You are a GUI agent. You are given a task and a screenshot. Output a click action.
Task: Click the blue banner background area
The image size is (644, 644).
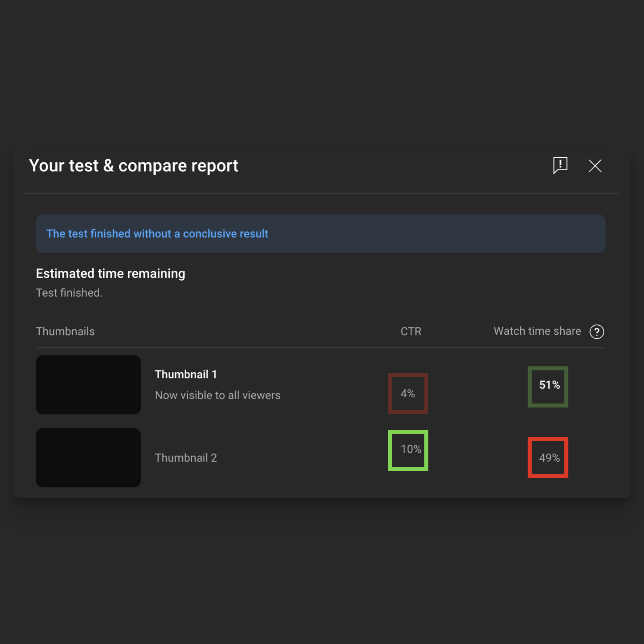pyautogui.click(x=436, y=234)
